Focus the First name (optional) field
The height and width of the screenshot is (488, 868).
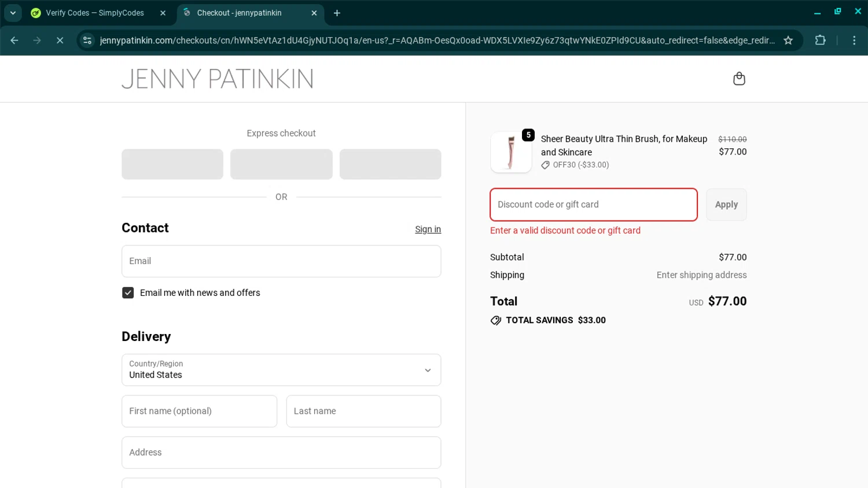pyautogui.click(x=199, y=412)
